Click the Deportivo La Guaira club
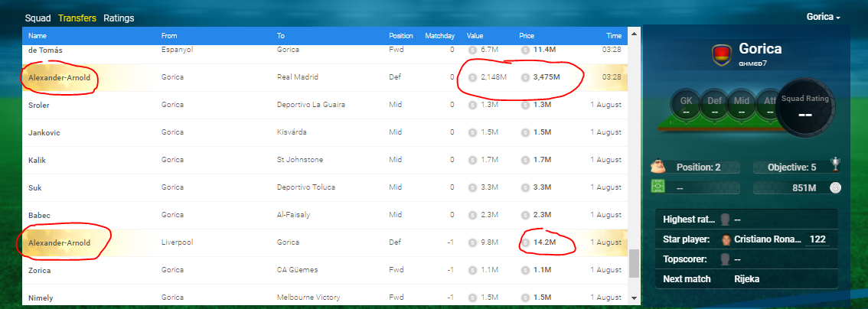 (311, 105)
